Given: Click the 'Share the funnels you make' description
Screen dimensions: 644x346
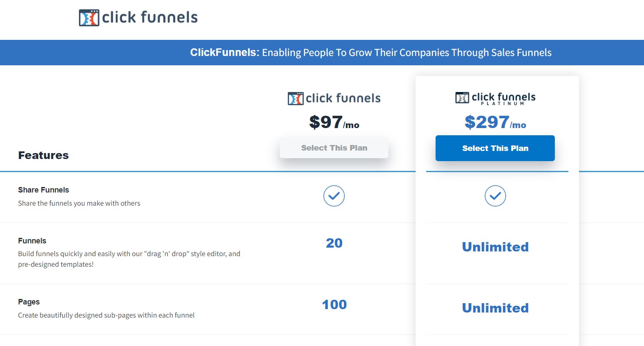Looking at the screenshot, I should pos(79,203).
